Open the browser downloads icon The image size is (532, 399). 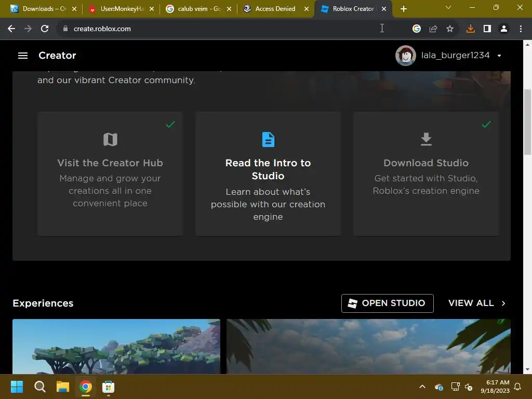pyautogui.click(x=471, y=29)
